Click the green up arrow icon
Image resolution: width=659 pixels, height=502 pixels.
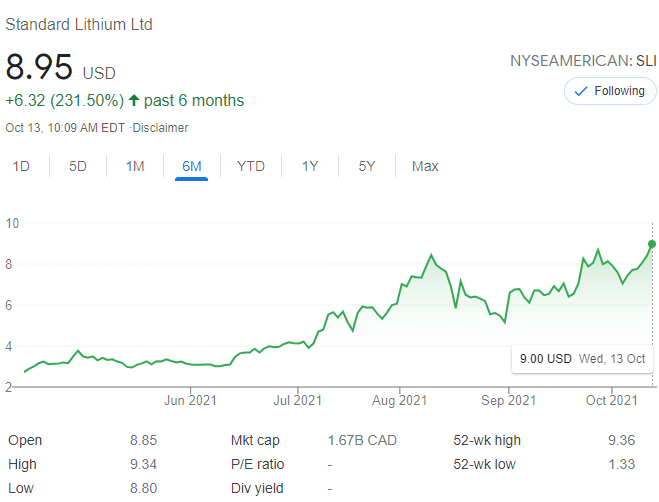[134, 100]
